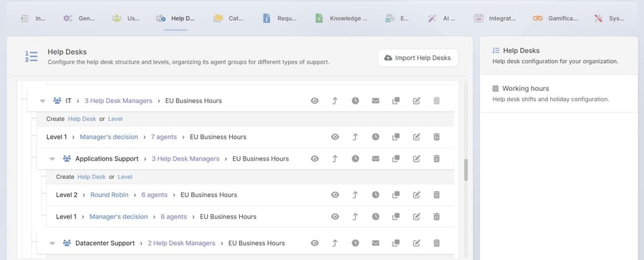644x260 pixels.
Task: Toggle the eye icon in Level 2 Round Robin row
Action: (x=335, y=195)
